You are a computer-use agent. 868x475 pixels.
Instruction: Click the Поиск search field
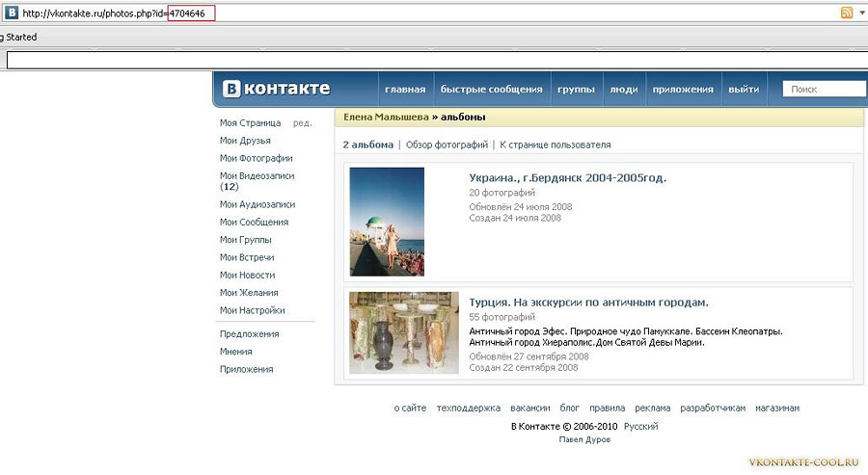tap(820, 90)
